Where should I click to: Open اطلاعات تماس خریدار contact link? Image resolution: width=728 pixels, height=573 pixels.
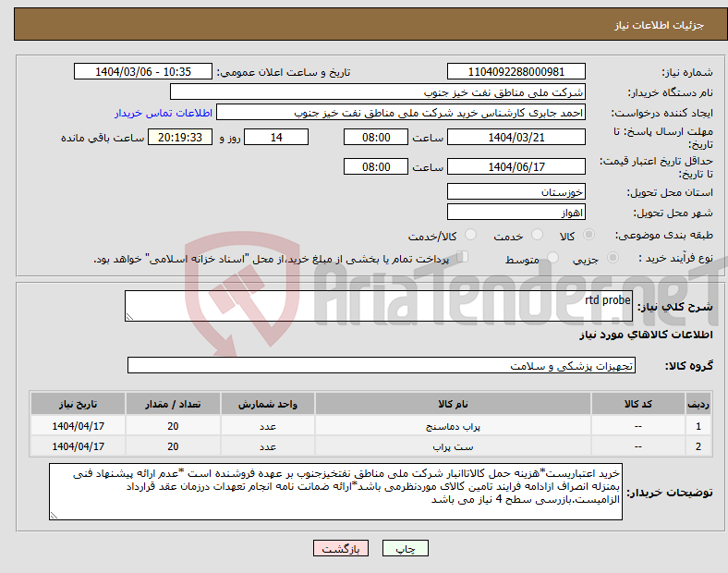(164, 113)
